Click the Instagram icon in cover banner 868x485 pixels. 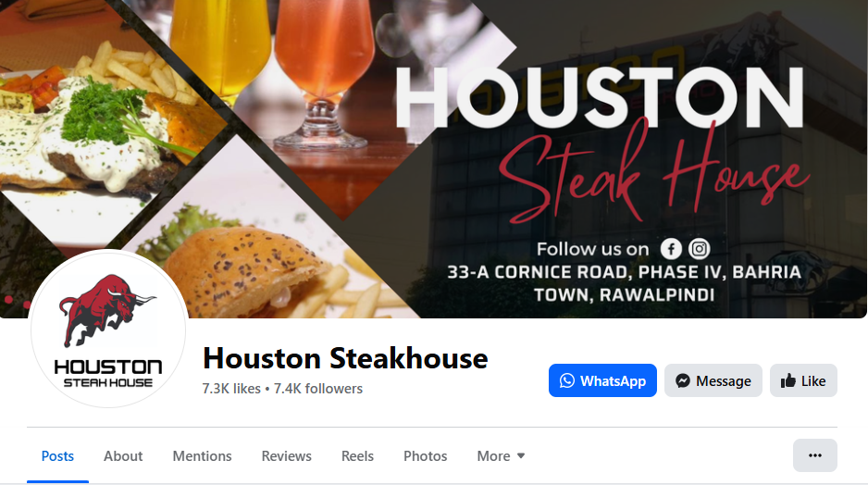[700, 249]
